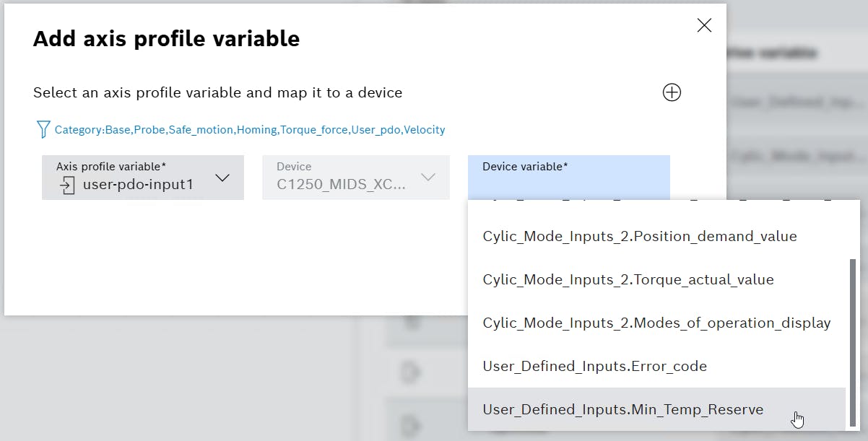Click the greyed Device dropdown chevron
The height and width of the screenshot is (441, 868).
click(428, 178)
